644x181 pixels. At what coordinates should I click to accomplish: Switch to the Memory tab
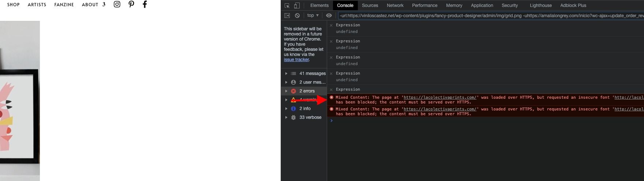click(454, 5)
